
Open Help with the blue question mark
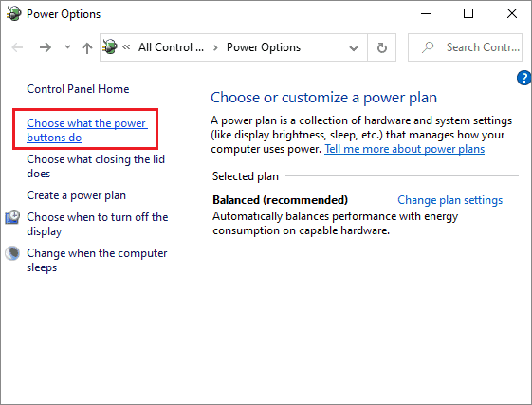(x=523, y=78)
